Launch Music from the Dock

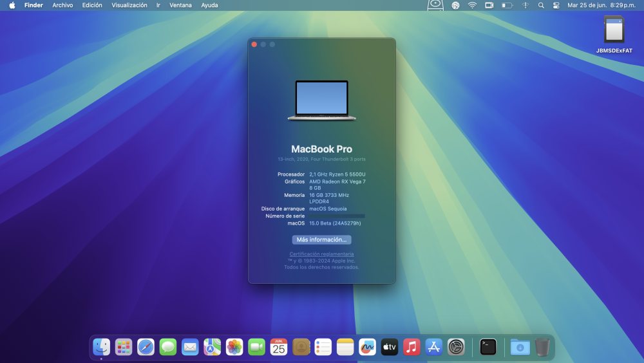(412, 347)
